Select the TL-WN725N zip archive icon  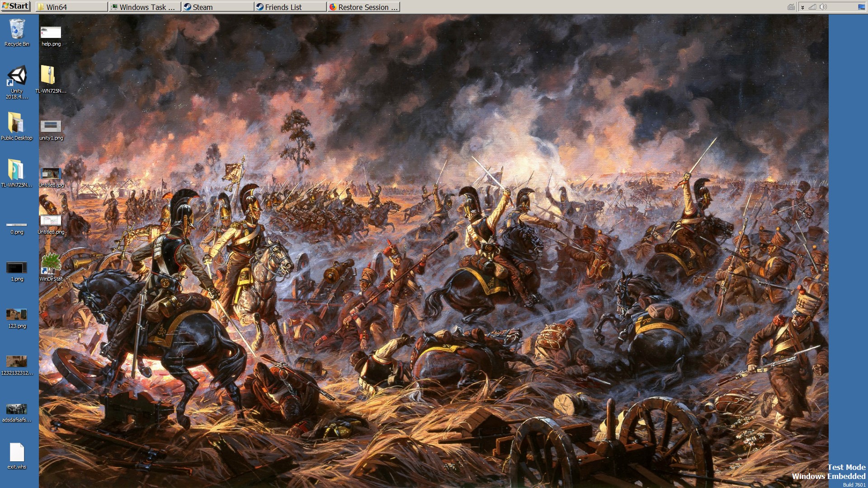48,78
